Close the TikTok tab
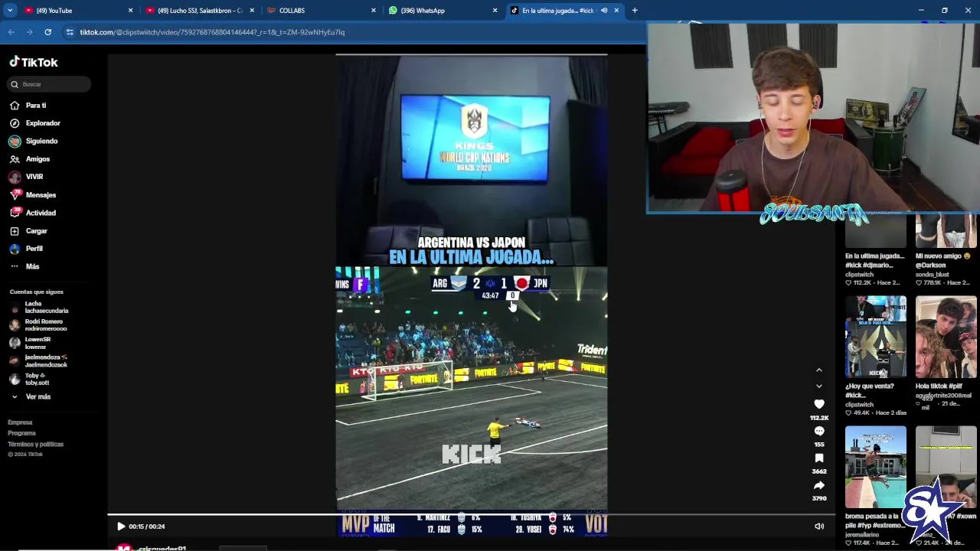The width and height of the screenshot is (980, 551). point(616,11)
